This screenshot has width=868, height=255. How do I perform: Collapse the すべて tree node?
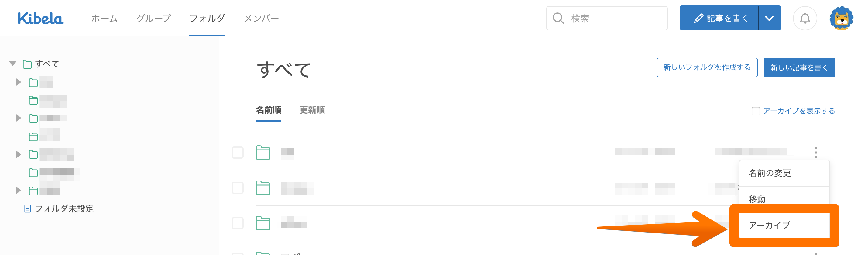tap(13, 64)
